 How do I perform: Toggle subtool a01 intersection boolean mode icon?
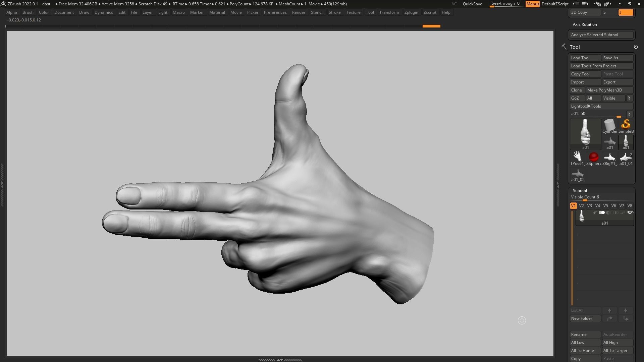click(615, 213)
